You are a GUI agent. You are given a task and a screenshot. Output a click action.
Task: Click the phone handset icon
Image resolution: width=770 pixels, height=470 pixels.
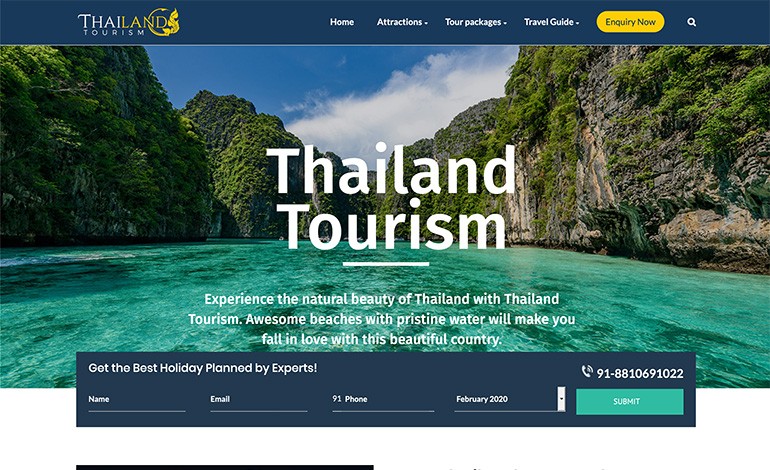click(x=587, y=372)
